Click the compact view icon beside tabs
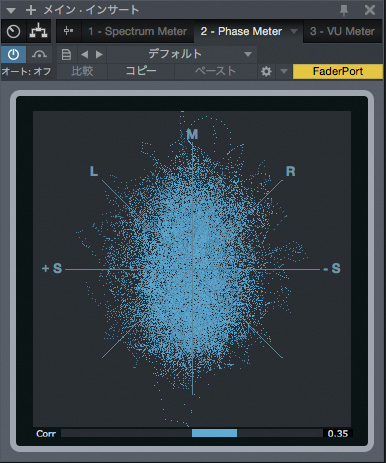 coord(68,31)
